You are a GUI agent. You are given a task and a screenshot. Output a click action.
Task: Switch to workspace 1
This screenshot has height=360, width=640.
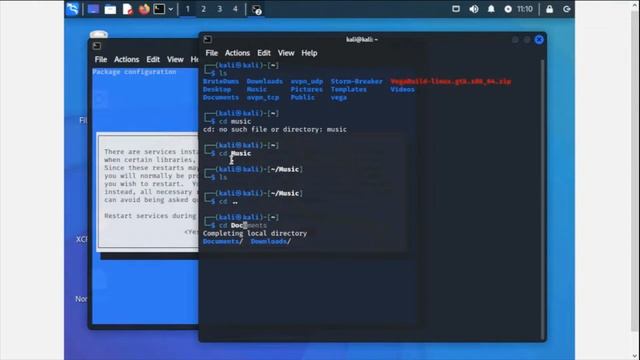coord(187,9)
